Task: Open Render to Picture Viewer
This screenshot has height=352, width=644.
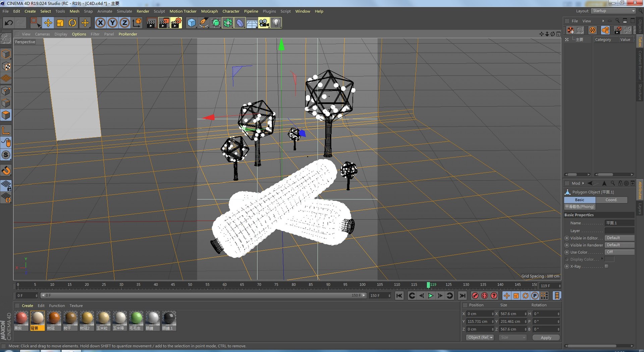Action: coord(164,23)
